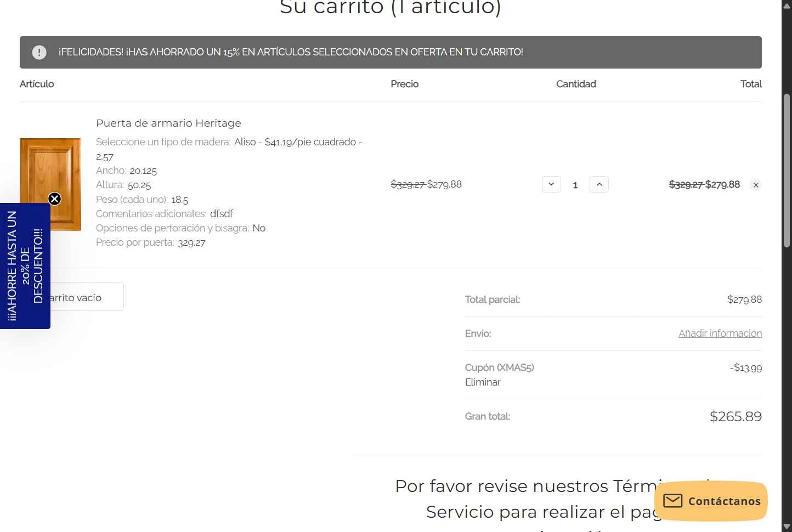Click the quantity value field
This screenshot has height=532, width=792.
coord(575,185)
